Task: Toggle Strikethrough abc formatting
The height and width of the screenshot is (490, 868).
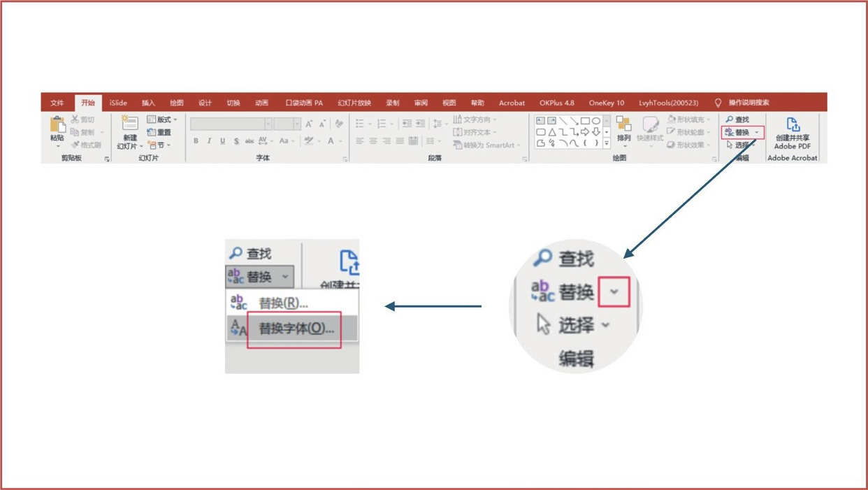Action: [x=249, y=141]
